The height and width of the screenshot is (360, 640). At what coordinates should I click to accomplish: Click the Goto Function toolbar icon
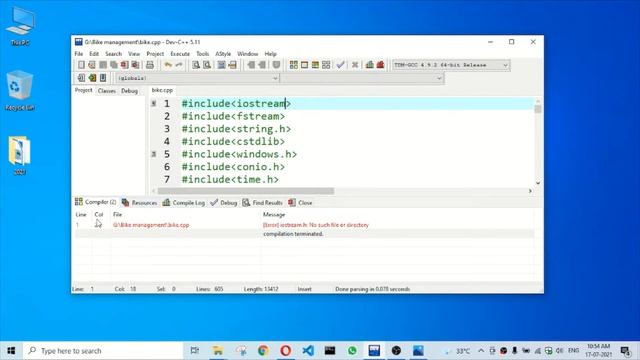coord(221,65)
